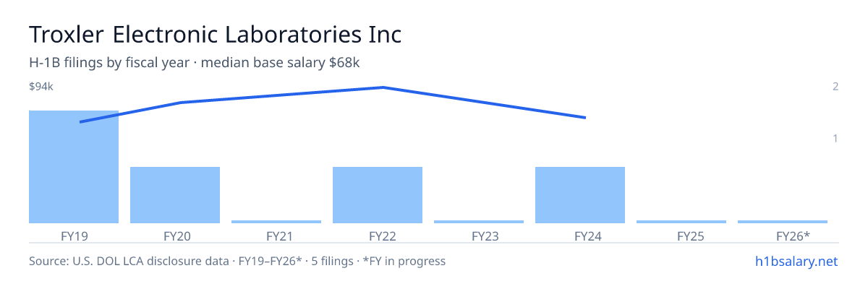Click the Troxler Electronic Laboratories Inc title
Viewport: 868px width, 289px height.
[x=215, y=34]
